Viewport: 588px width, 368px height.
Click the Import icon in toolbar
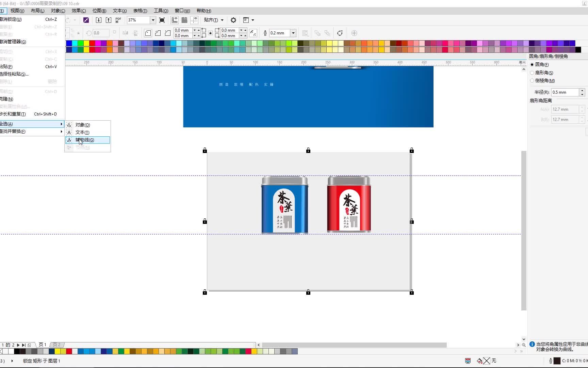tap(99, 20)
